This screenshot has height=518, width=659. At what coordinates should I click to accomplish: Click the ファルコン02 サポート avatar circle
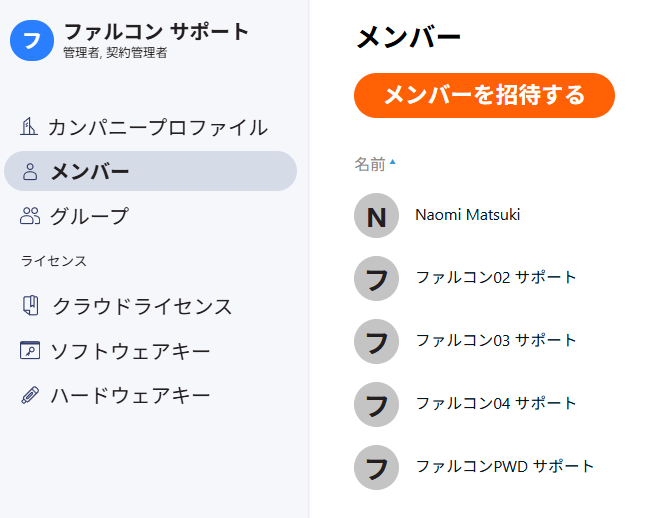(x=376, y=279)
